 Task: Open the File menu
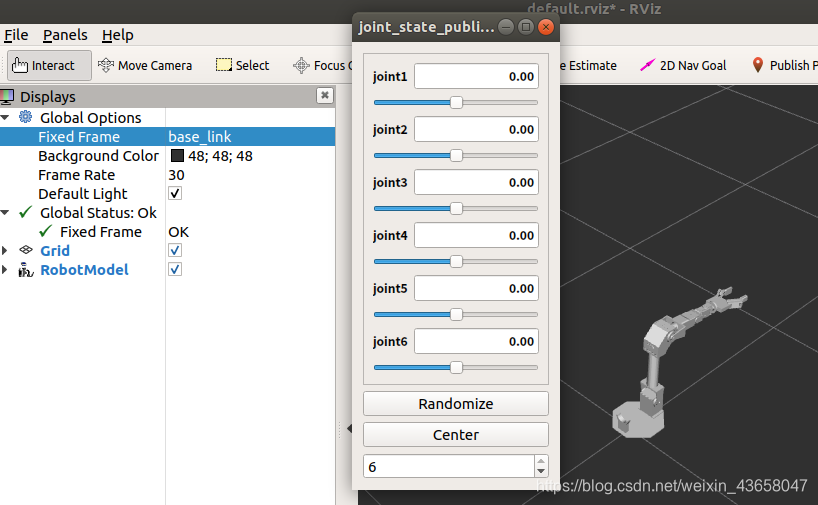16,35
